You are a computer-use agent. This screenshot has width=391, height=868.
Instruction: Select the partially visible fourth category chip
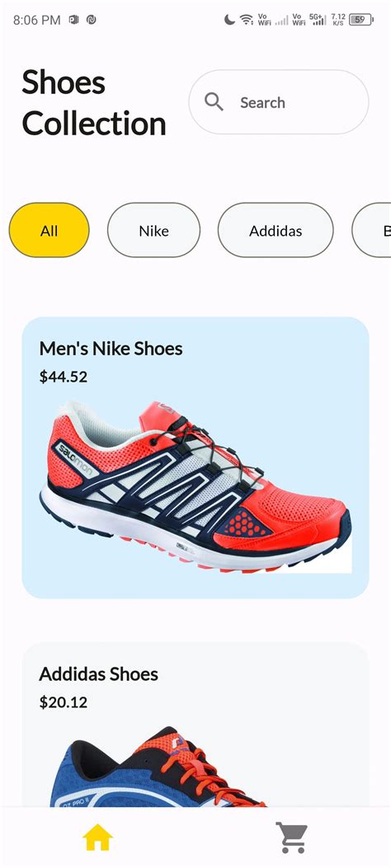tap(372, 230)
